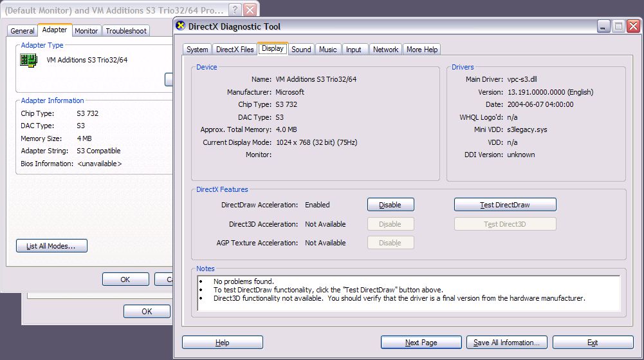
Task: Click the DirectX Chip Type value S3 732
Action: 286,104
